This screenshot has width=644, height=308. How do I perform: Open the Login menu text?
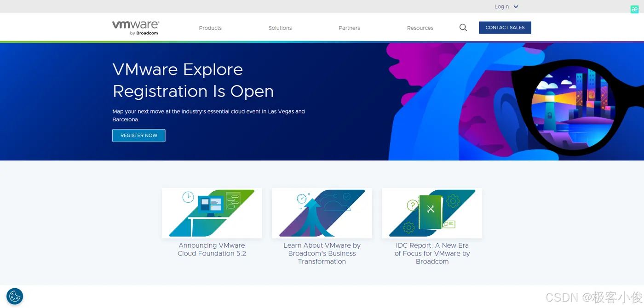(501, 7)
